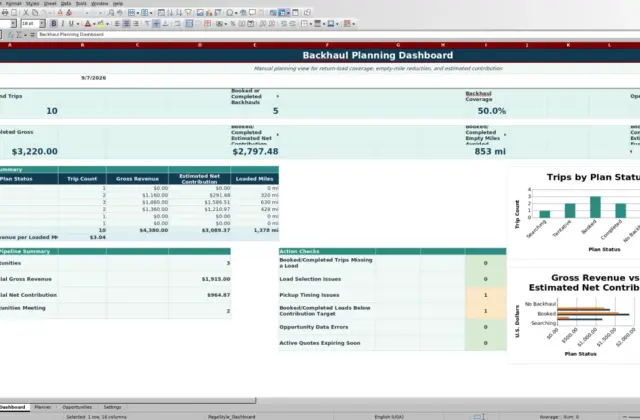This screenshot has height=420, width=640.
Task: Open the Sum function dropdown arrow
Action: pyautogui.click(x=25, y=35)
